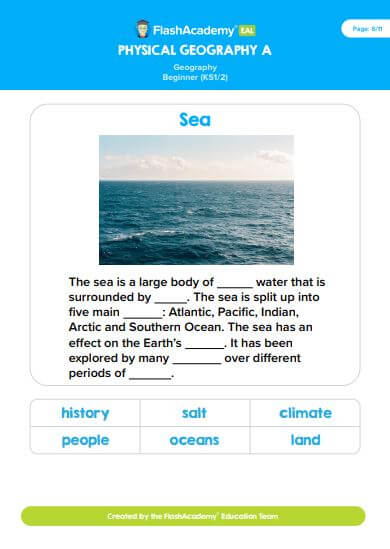
Task: Select the FlashAcademy logo text
Action: click(194, 31)
